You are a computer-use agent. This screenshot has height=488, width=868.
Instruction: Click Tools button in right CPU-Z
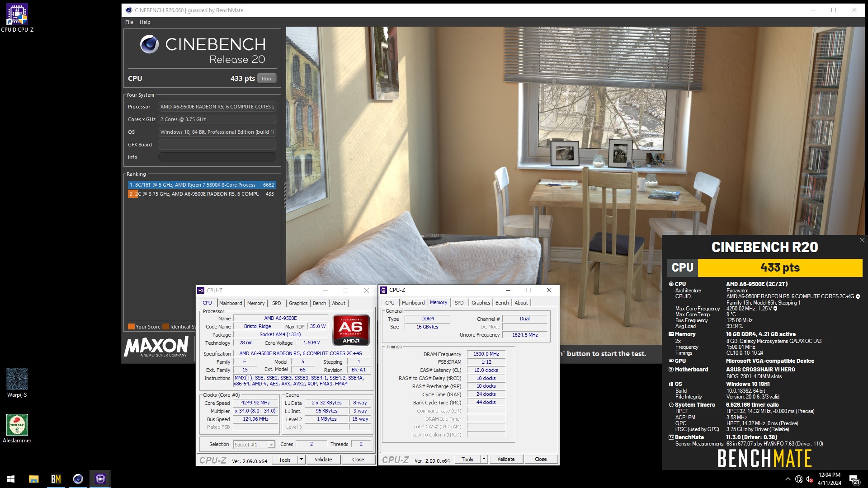pos(467,459)
